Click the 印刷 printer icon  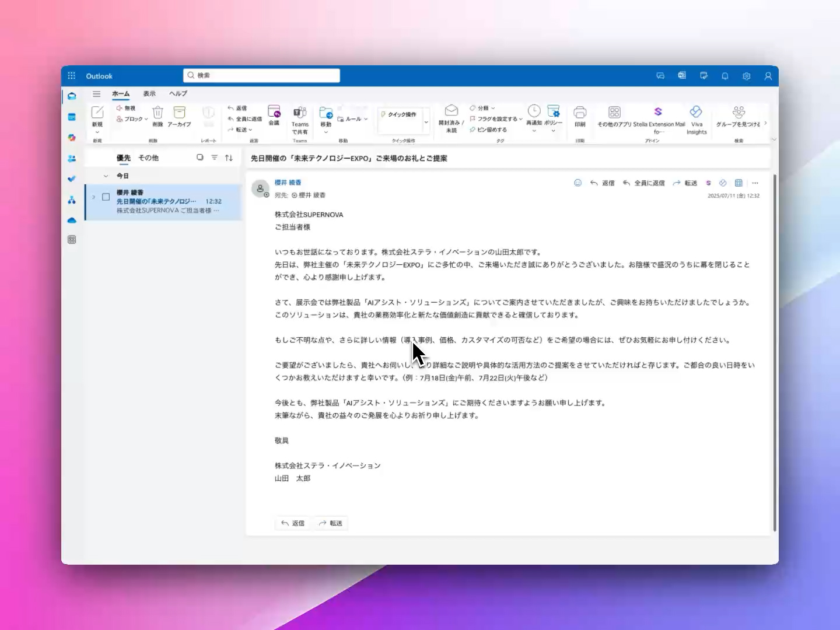point(580,112)
